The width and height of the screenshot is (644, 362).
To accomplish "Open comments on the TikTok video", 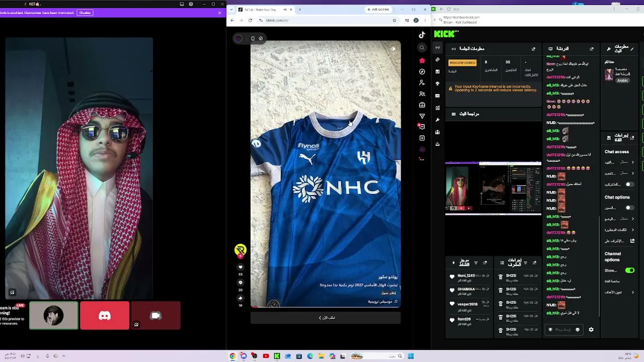I will (x=240, y=283).
